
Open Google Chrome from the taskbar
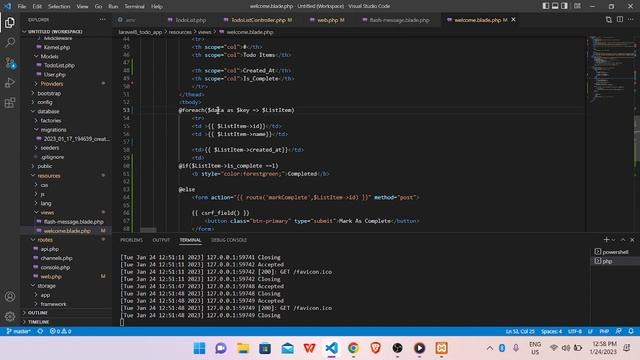[353, 348]
